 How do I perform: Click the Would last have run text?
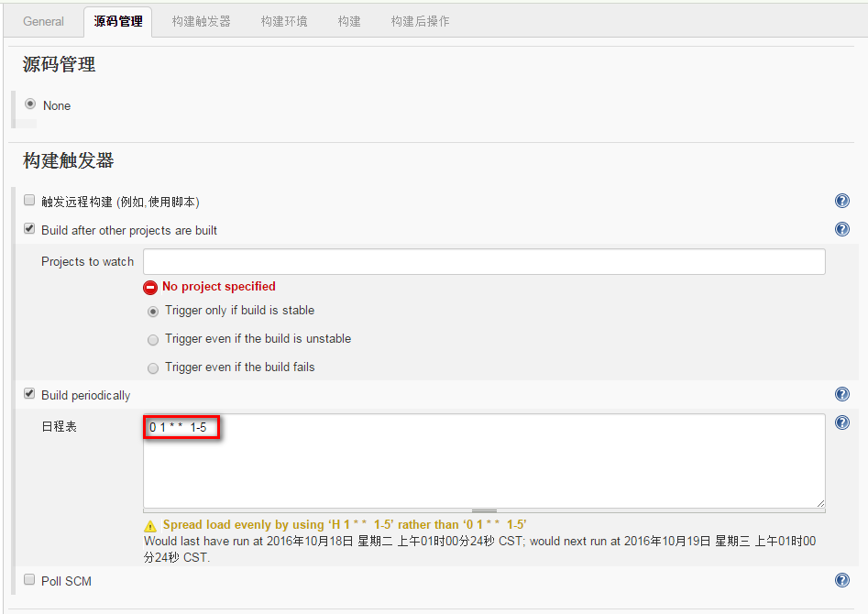[480, 549]
